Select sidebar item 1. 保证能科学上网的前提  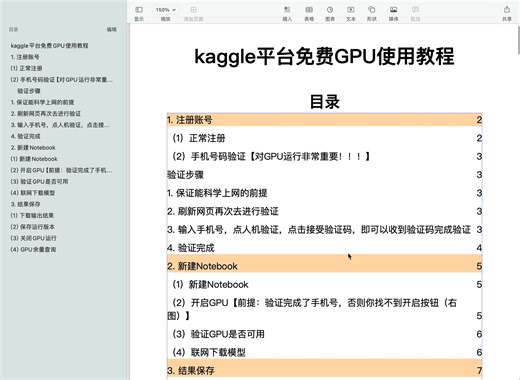click(42, 102)
